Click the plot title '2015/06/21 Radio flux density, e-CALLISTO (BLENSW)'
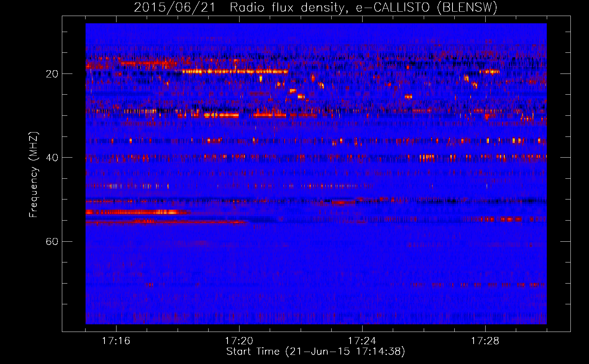The image size is (589, 364). click(316, 7)
